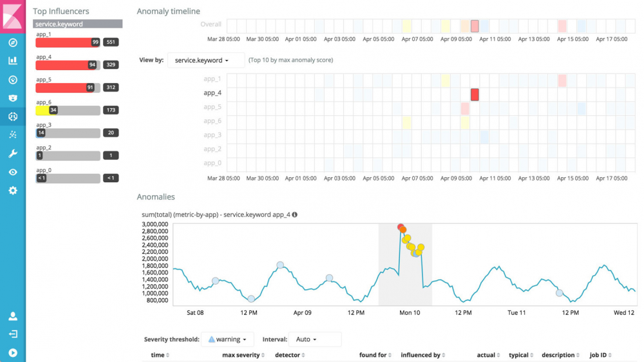The height and width of the screenshot is (362, 644).
Task: Click the user profile icon
Action: click(13, 316)
